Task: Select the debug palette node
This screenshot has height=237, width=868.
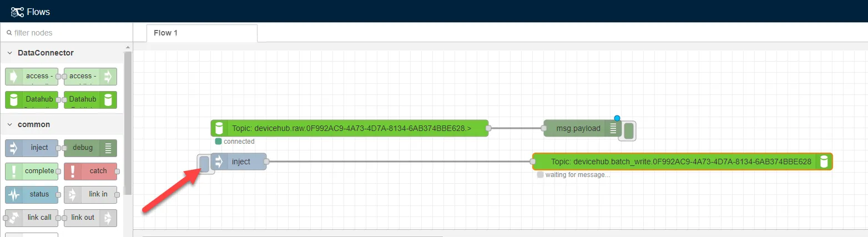Action: tap(90, 148)
